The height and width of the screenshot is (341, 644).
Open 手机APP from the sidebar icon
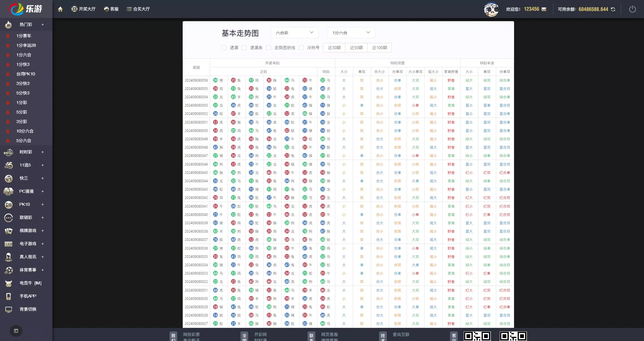[8, 296]
